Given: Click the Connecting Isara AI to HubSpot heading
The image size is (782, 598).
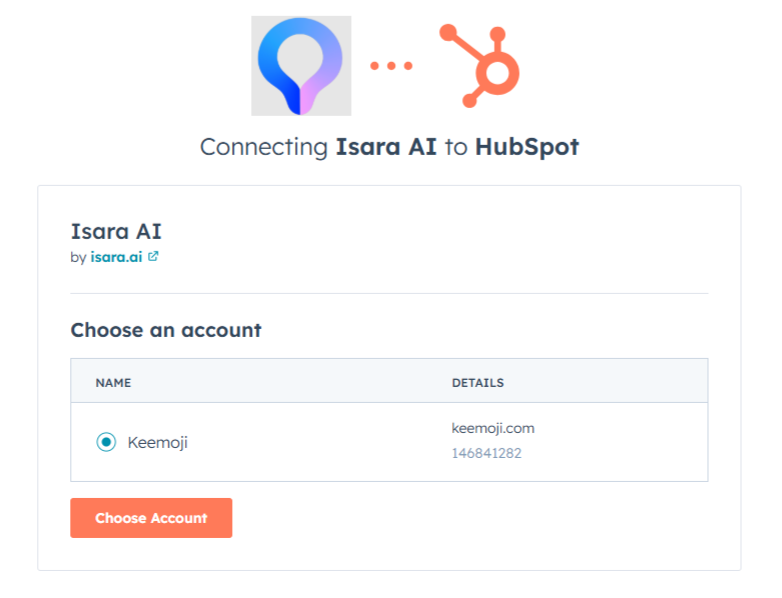Looking at the screenshot, I should pyautogui.click(x=390, y=147).
